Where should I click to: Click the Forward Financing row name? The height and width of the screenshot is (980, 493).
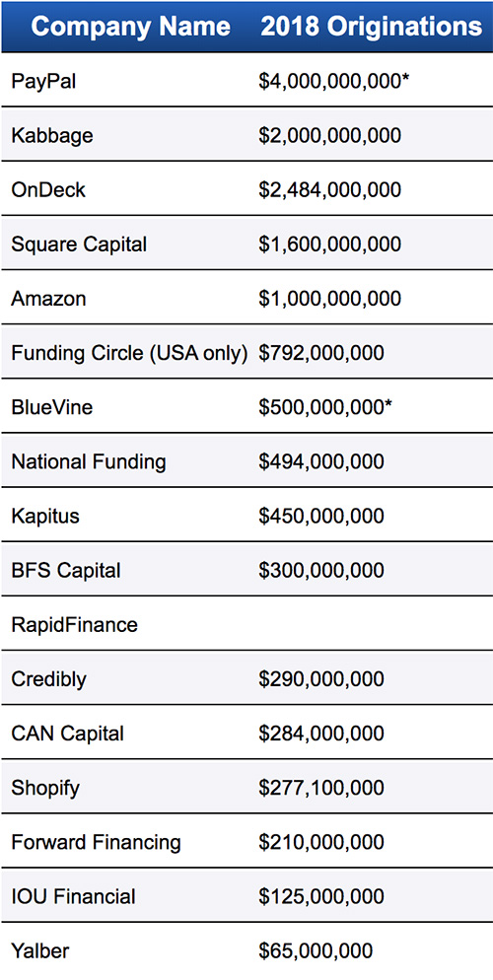tap(96, 842)
